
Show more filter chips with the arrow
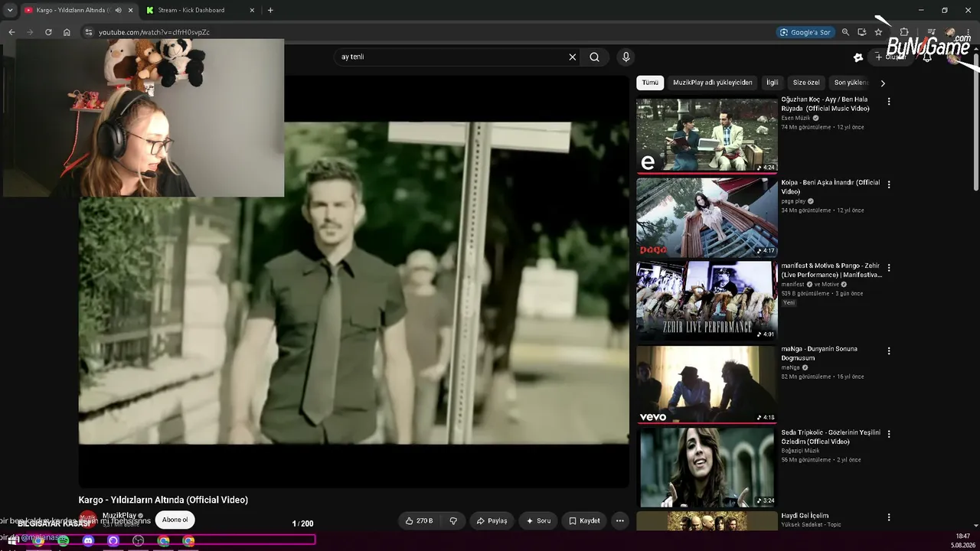[x=883, y=83]
